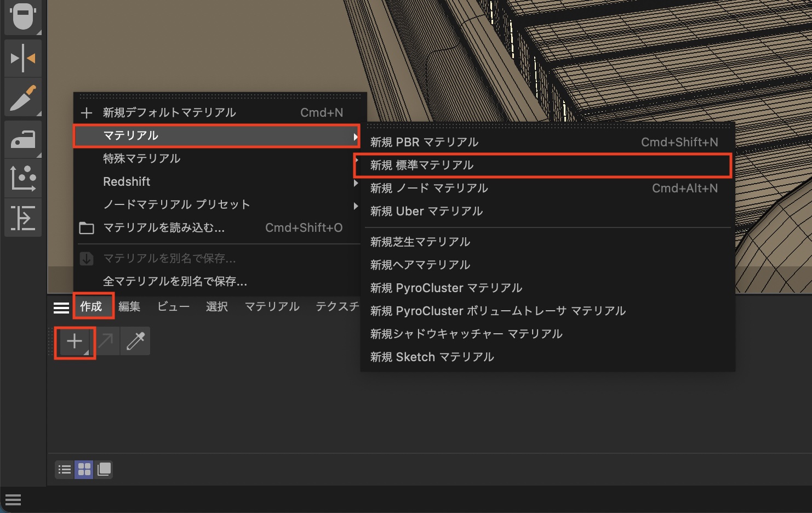Expand the Redshift submenu
This screenshot has width=812, height=513.
coord(216,182)
